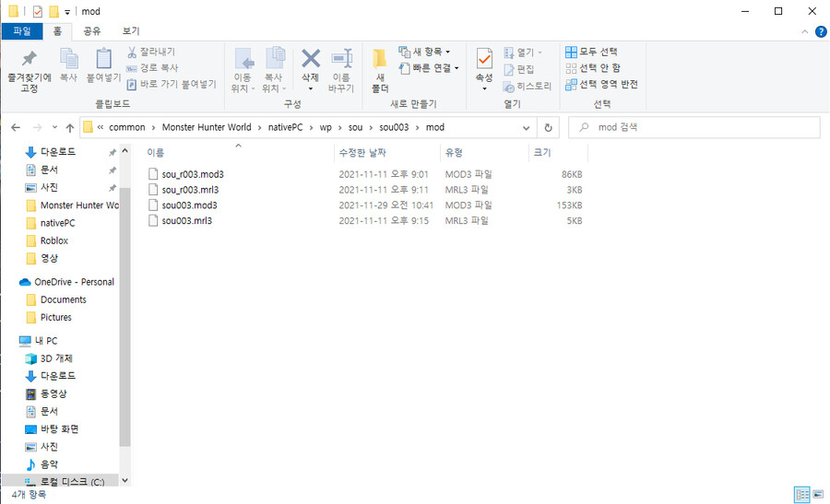Switch to View (보기) tab
This screenshot has width=830, height=504.
click(131, 31)
